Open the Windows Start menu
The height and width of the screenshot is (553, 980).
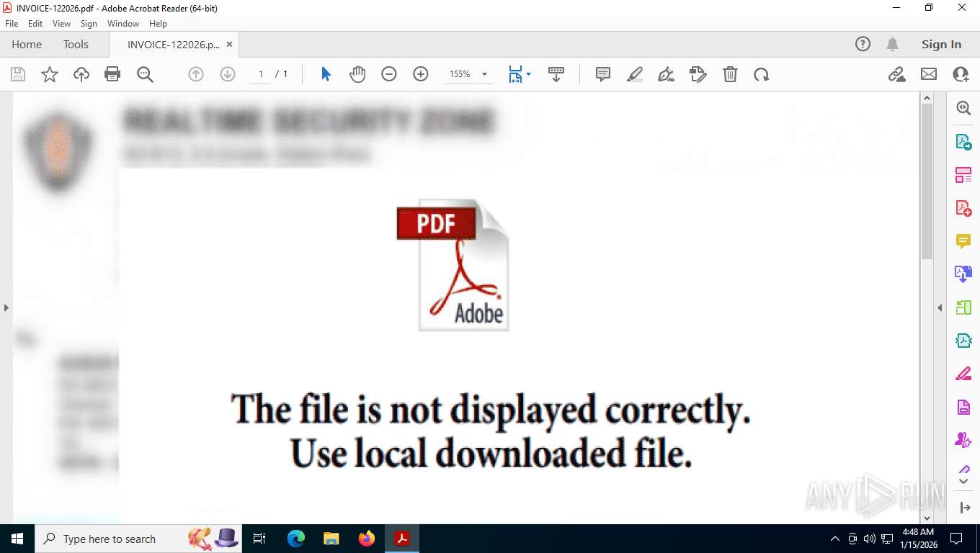click(x=17, y=539)
